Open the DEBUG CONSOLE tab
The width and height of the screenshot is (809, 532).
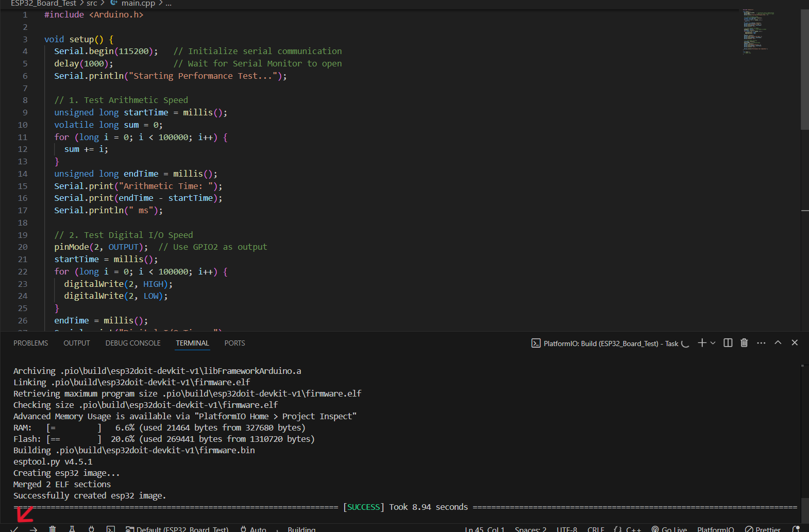point(133,343)
